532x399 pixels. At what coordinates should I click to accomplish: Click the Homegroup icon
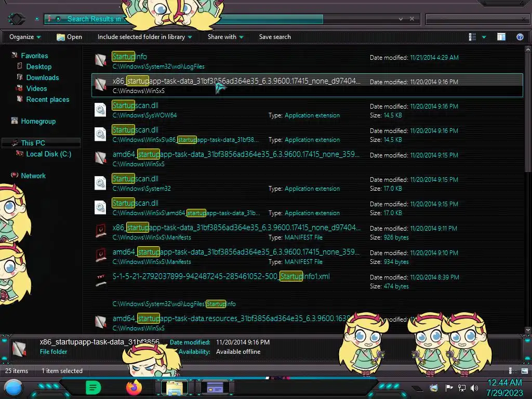14,121
